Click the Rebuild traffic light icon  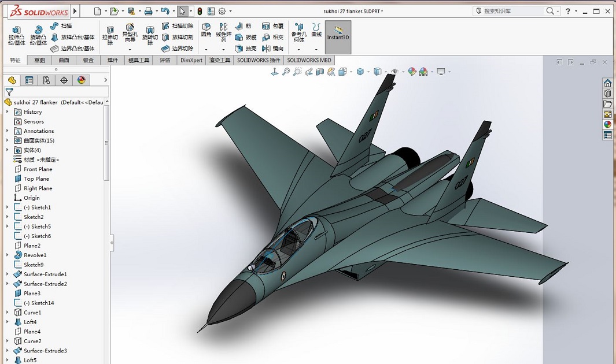pyautogui.click(x=200, y=12)
